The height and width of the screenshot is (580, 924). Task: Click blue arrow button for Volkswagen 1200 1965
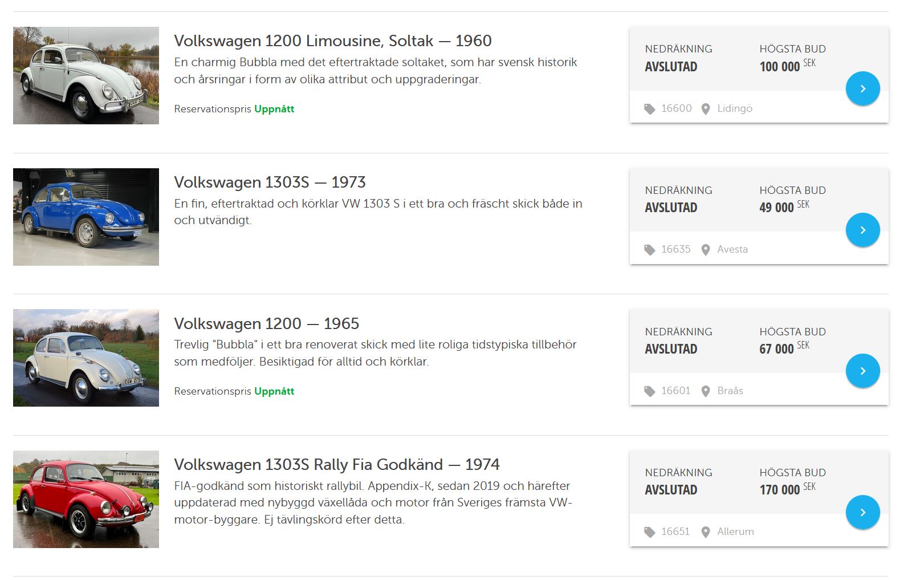[862, 371]
